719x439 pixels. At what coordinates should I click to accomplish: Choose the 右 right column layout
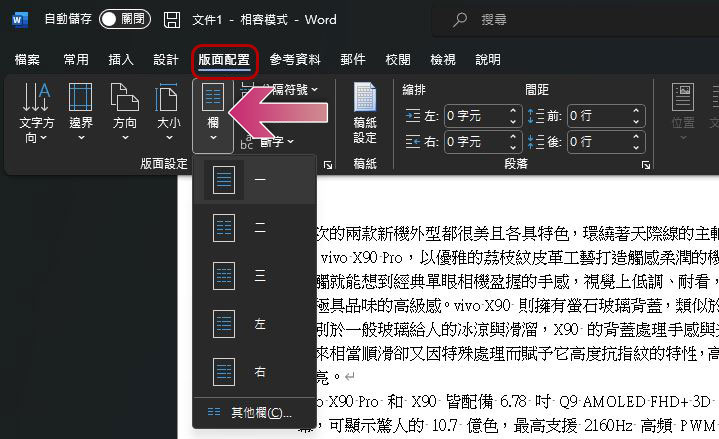[254, 372]
